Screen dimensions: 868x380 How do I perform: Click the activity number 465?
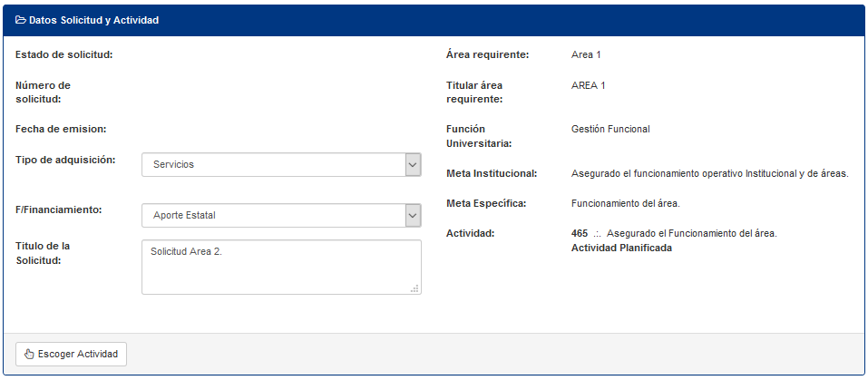click(x=579, y=233)
